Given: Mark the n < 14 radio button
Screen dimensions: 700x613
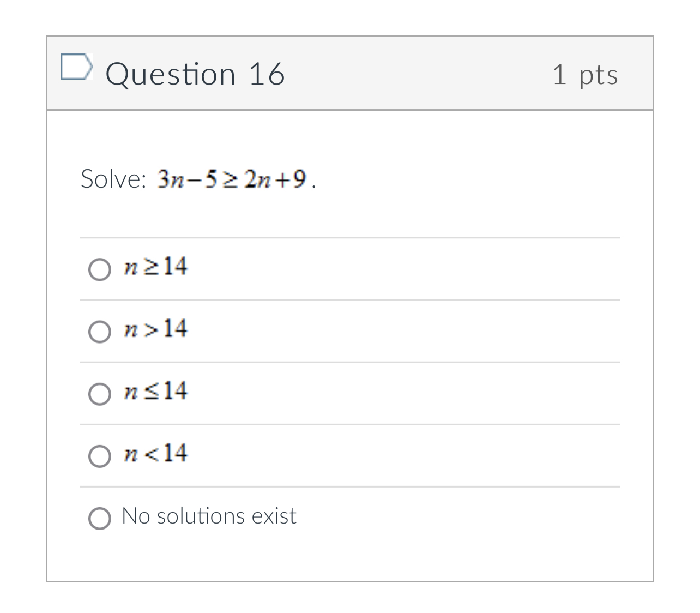Looking at the screenshot, I should [x=100, y=456].
